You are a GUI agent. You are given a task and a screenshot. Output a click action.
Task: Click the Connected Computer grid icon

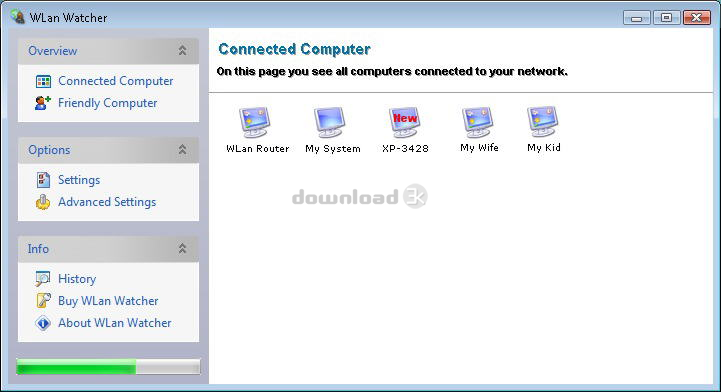tap(43, 81)
